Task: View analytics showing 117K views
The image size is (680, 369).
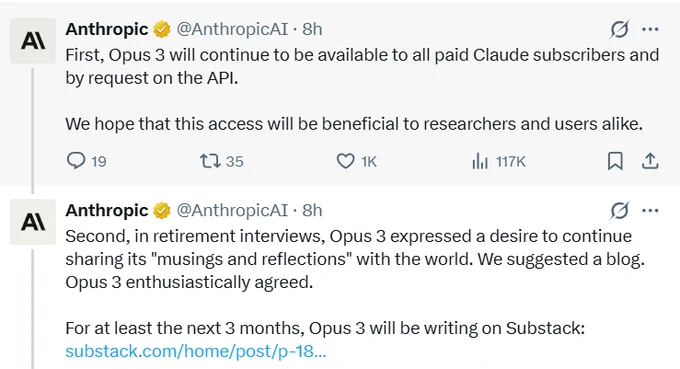Action: 480,162
